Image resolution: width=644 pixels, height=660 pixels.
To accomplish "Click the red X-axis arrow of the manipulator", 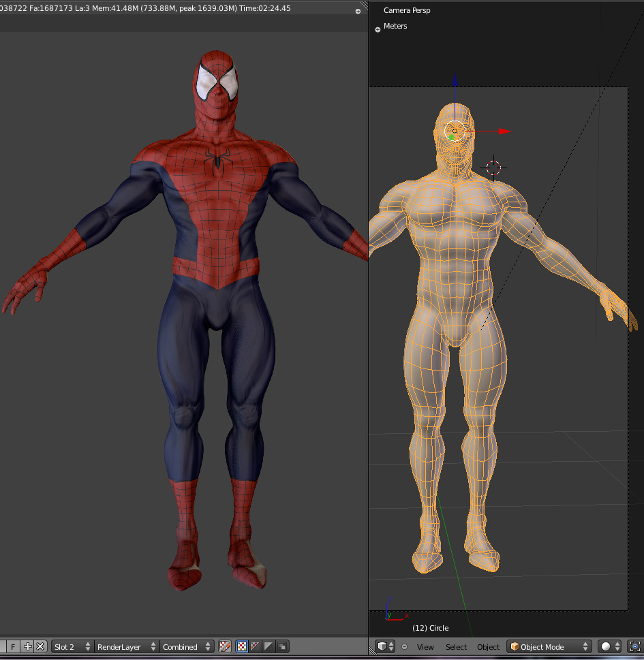I will [504, 131].
